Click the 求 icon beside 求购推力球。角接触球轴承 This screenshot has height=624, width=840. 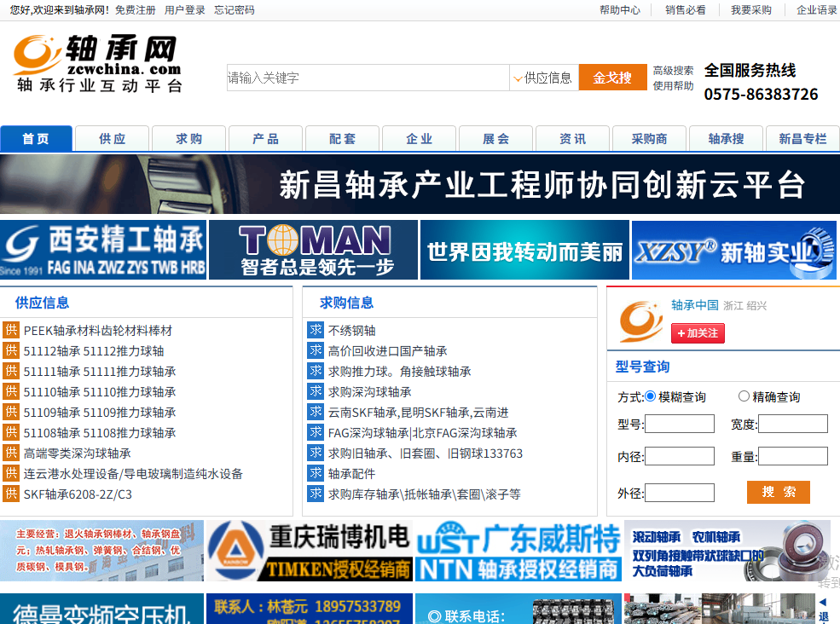click(316, 371)
